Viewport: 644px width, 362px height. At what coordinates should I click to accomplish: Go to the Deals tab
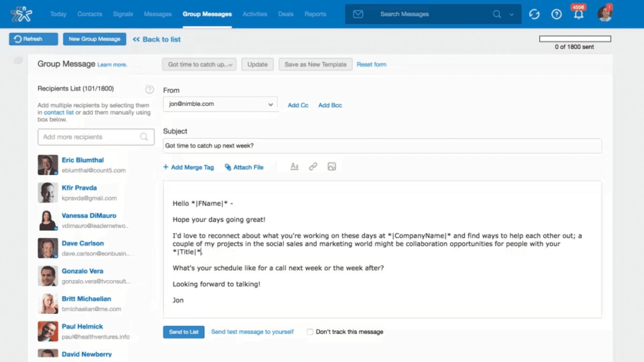point(286,14)
